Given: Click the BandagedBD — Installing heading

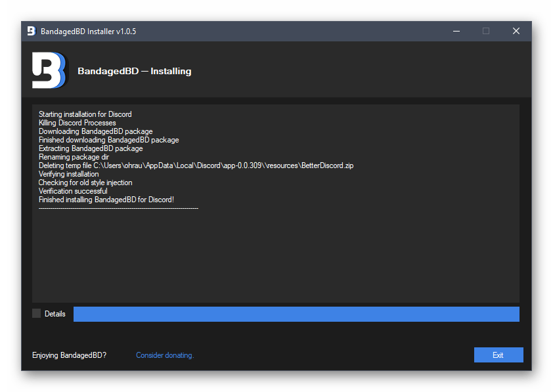Looking at the screenshot, I should point(134,71).
